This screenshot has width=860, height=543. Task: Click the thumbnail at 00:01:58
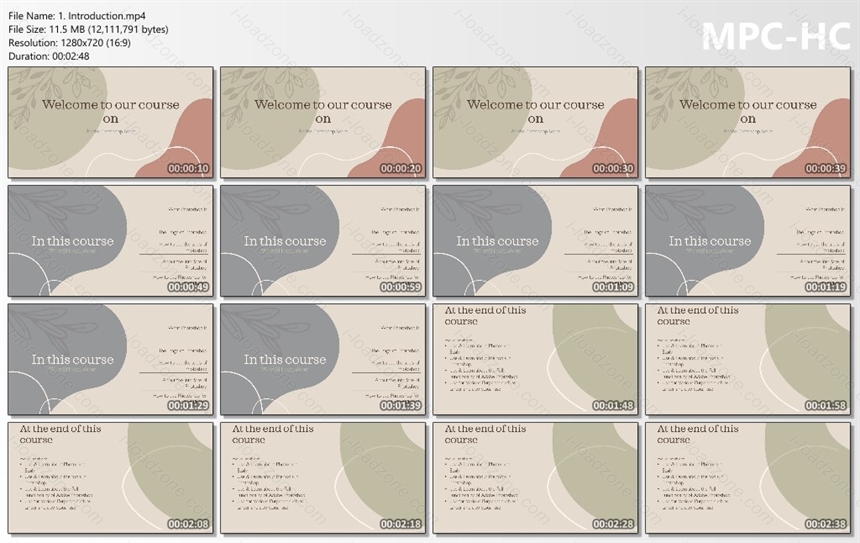point(748,359)
